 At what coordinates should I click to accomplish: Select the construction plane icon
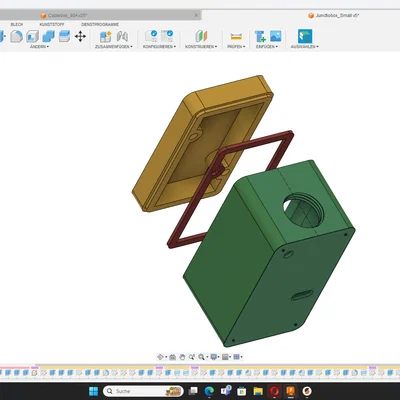[x=201, y=36]
